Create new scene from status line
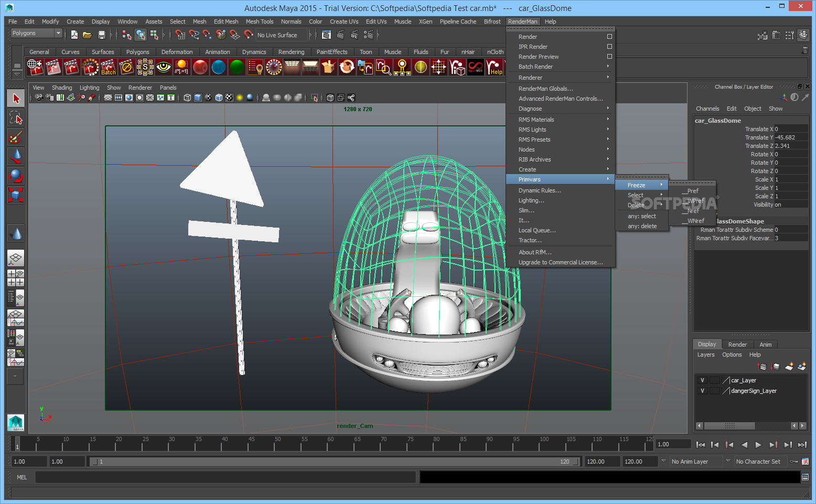Viewport: 816px width, 504px height. click(74, 35)
